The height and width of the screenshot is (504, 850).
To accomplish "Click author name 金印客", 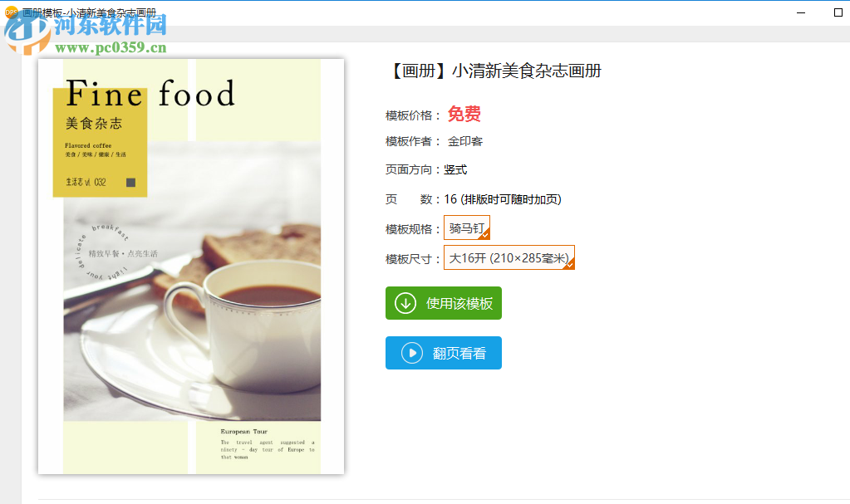I will [464, 141].
